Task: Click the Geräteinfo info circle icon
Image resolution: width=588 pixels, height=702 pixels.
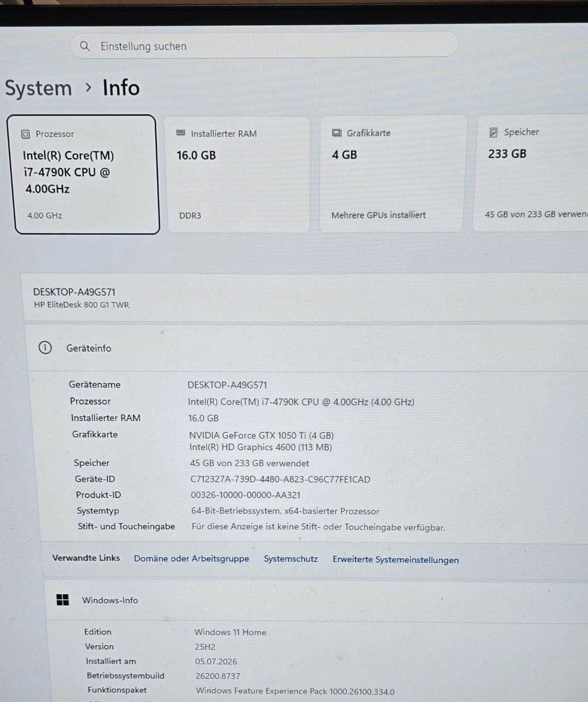Action: point(45,347)
